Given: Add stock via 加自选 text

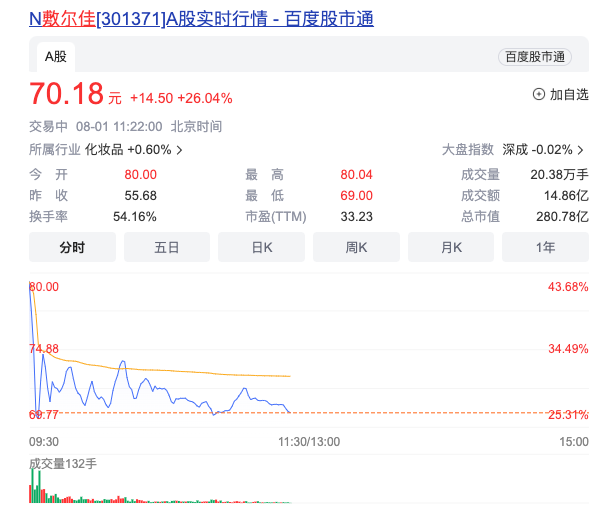Looking at the screenshot, I should (569, 94).
